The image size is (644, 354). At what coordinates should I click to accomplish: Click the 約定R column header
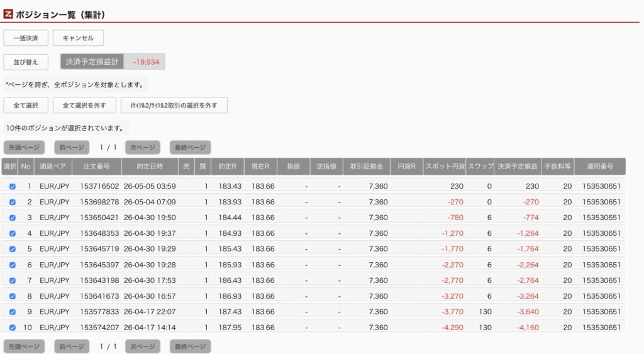tap(227, 167)
